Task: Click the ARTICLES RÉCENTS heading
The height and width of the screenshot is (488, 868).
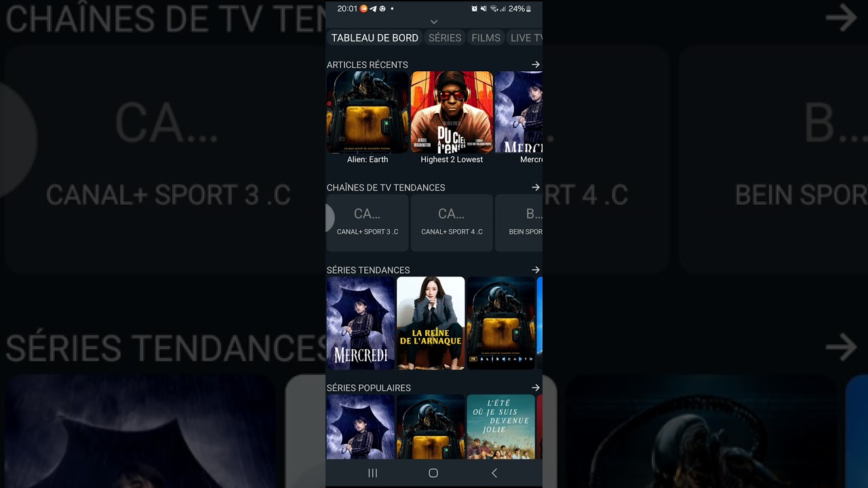Action: (x=368, y=64)
